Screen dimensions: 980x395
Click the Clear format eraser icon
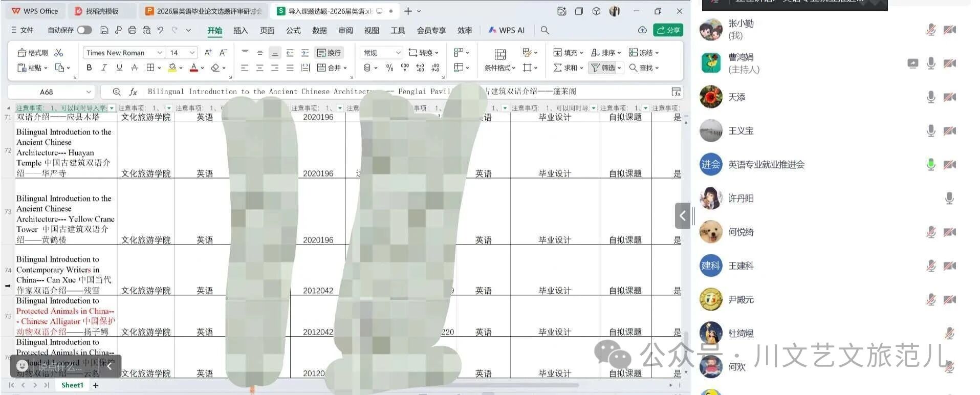tap(215, 68)
